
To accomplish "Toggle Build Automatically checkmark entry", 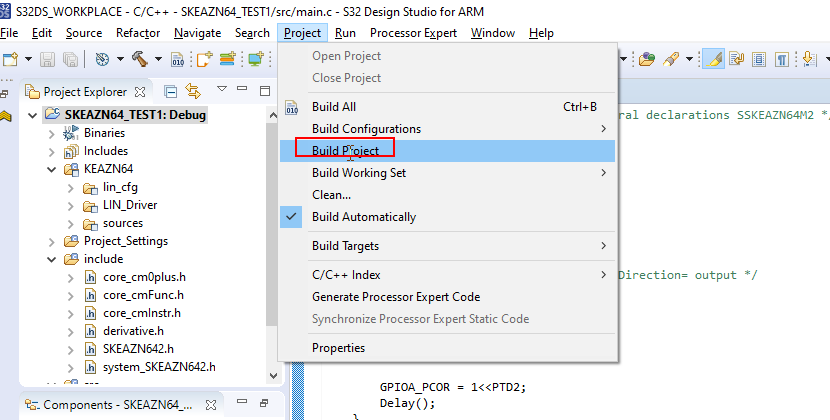I will 447,217.
